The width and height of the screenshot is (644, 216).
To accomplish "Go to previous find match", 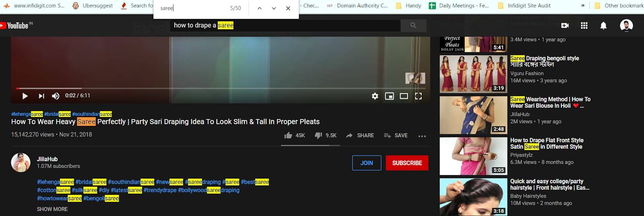I will 260,8.
